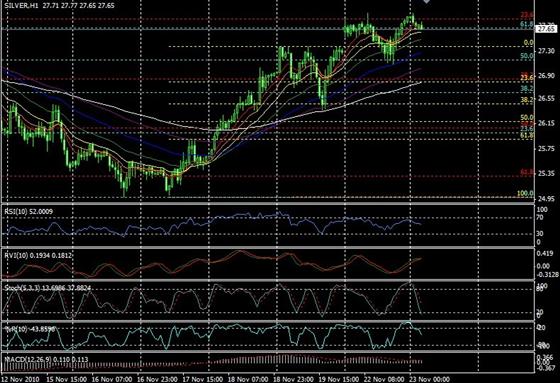
Task: Click the current price tag 27.65
Action: click(x=546, y=29)
